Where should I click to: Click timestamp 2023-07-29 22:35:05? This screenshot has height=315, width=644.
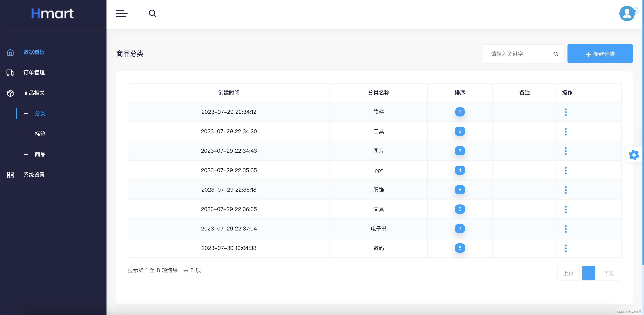pyautogui.click(x=229, y=170)
